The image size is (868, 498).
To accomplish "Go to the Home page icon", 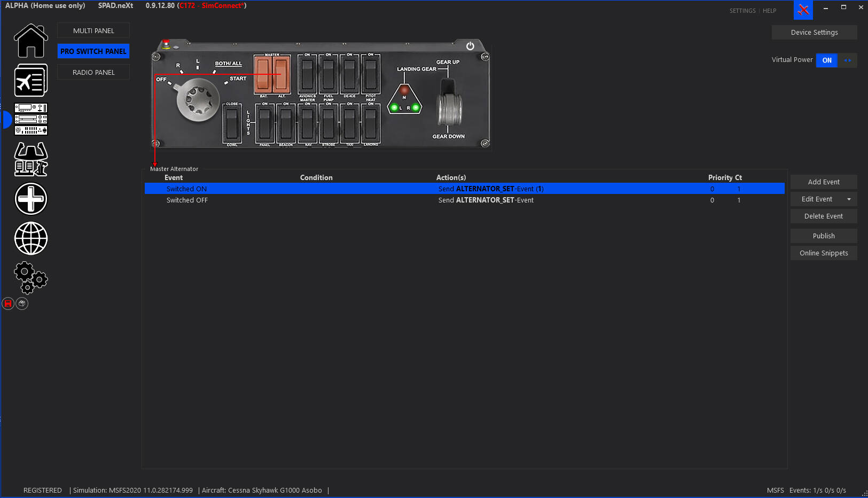I will click(30, 41).
